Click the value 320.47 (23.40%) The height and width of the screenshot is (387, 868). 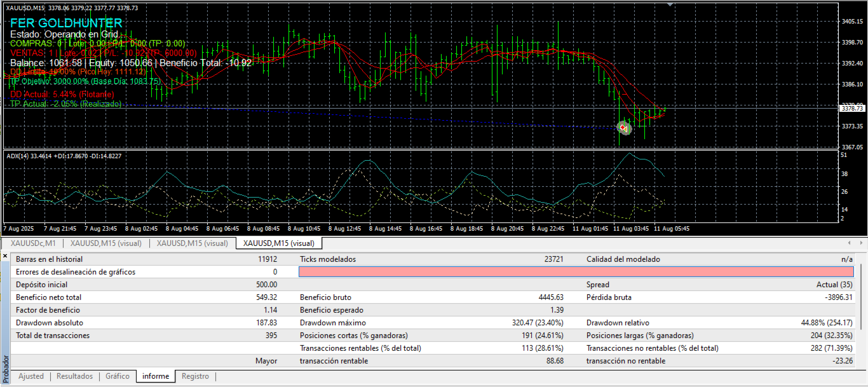[538, 323]
